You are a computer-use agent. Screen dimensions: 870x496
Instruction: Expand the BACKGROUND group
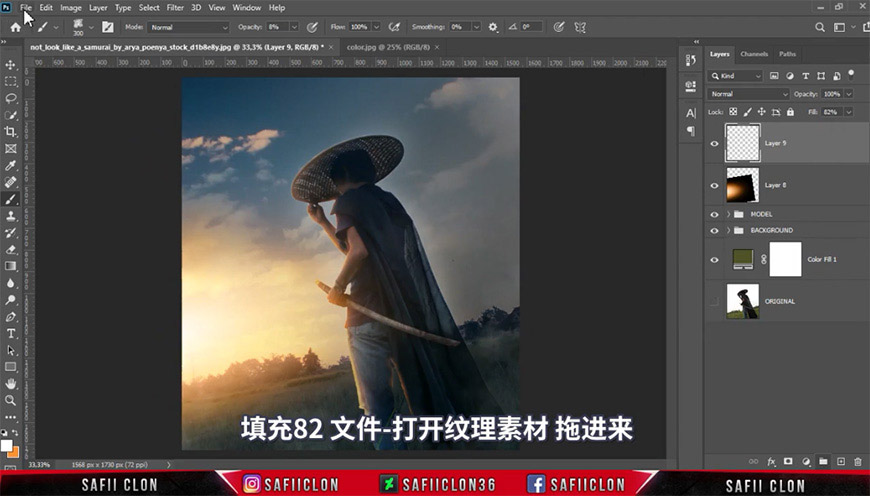[x=729, y=230]
